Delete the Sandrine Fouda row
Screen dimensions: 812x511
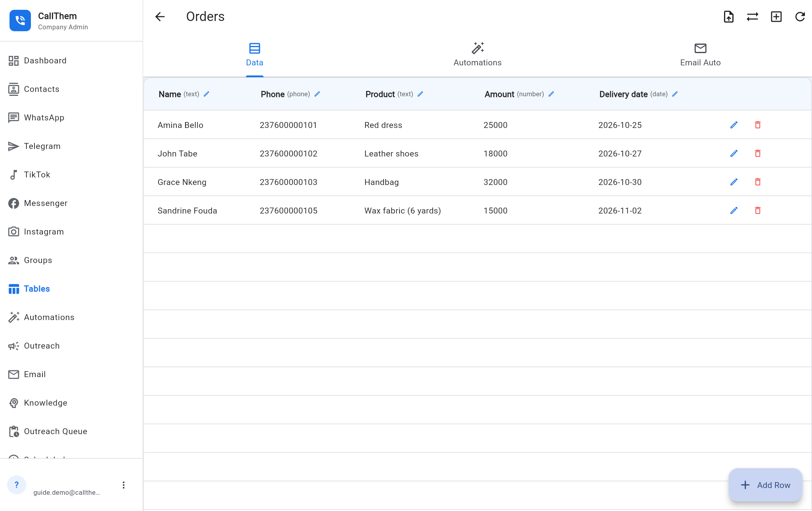(758, 211)
